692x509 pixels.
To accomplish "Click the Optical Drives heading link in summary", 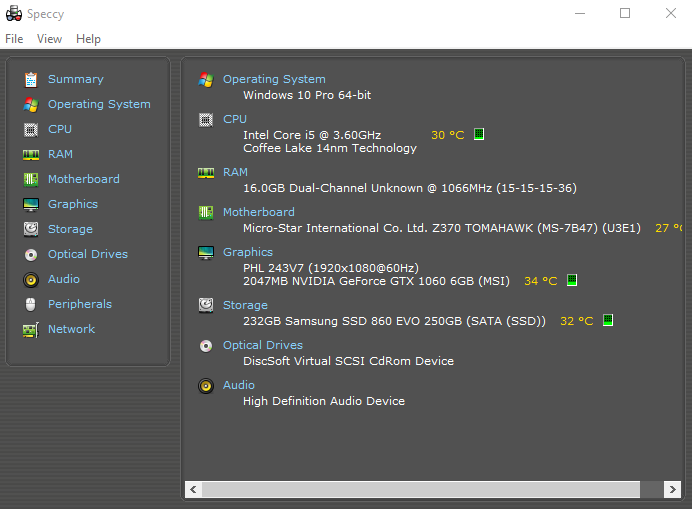I will [x=263, y=345].
